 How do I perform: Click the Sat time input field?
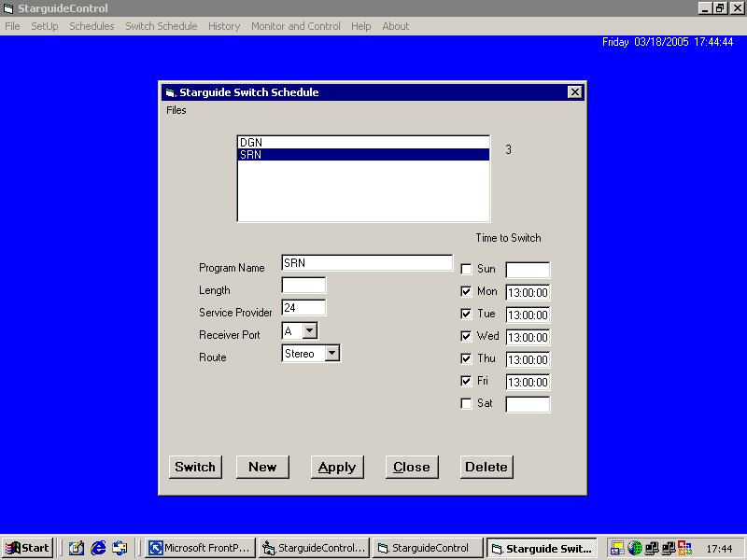528,404
